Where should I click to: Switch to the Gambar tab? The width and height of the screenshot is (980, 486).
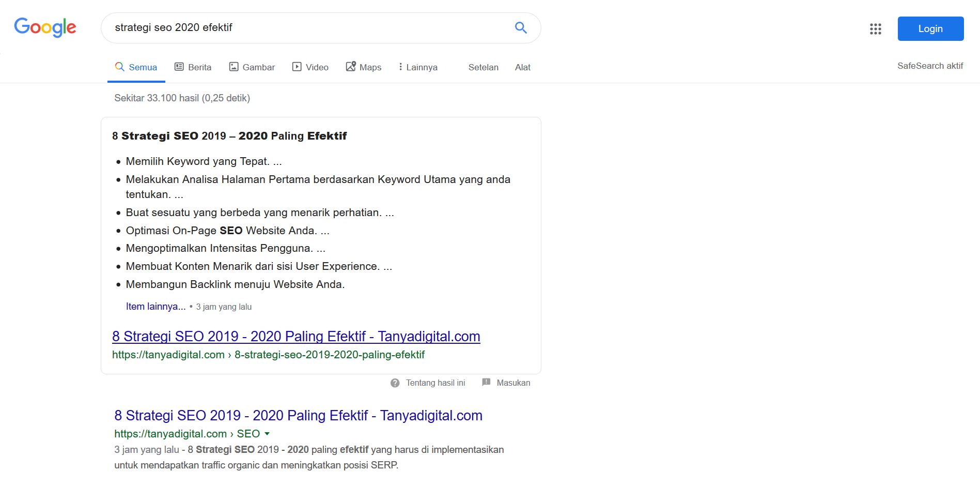tap(252, 67)
